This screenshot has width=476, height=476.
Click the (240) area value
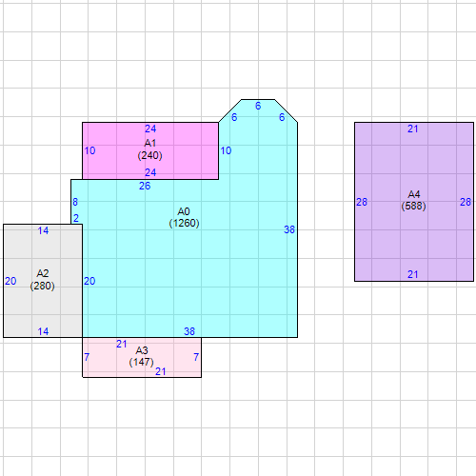tap(149, 155)
